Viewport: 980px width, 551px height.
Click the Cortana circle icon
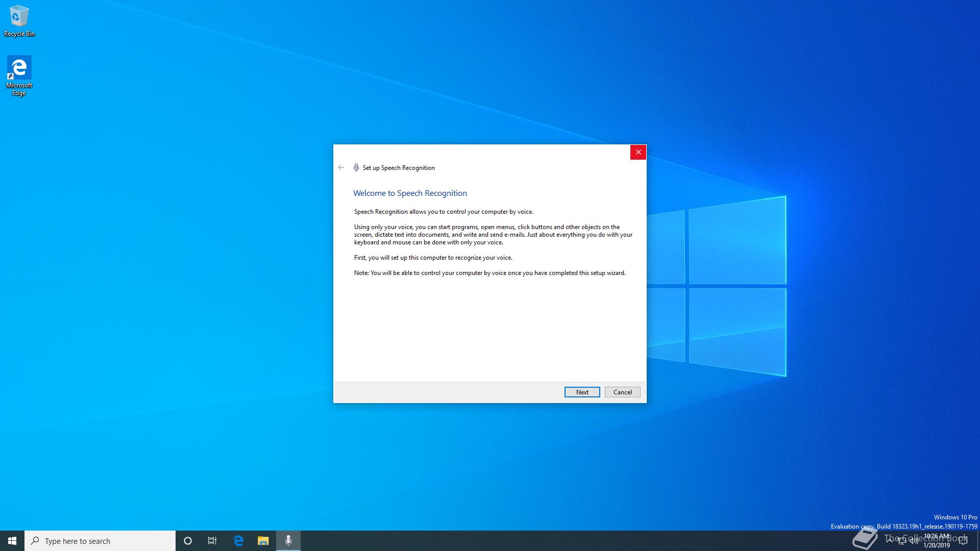[x=187, y=541]
